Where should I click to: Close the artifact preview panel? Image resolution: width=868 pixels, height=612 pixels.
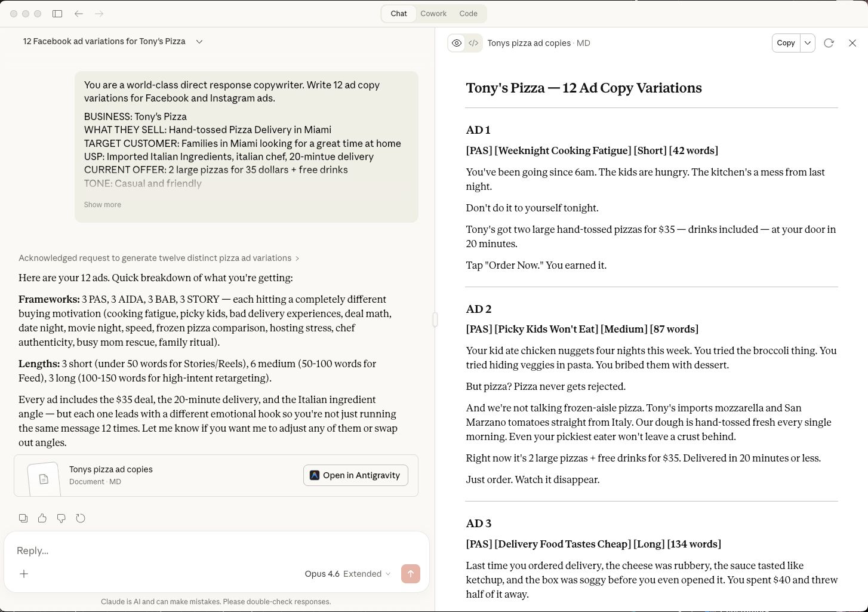click(852, 43)
